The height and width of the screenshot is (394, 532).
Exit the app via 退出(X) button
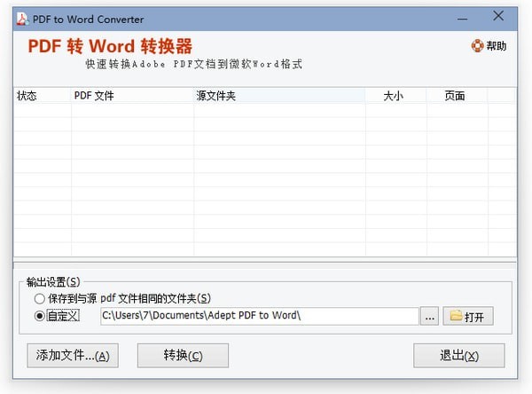coord(459,356)
